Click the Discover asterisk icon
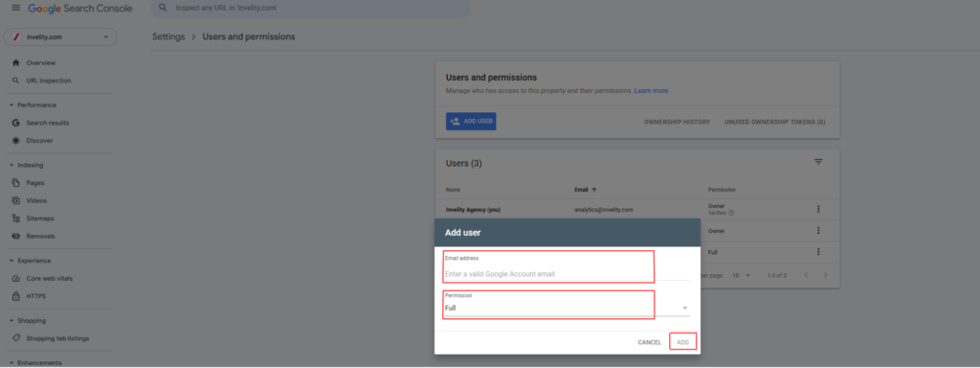 16,141
